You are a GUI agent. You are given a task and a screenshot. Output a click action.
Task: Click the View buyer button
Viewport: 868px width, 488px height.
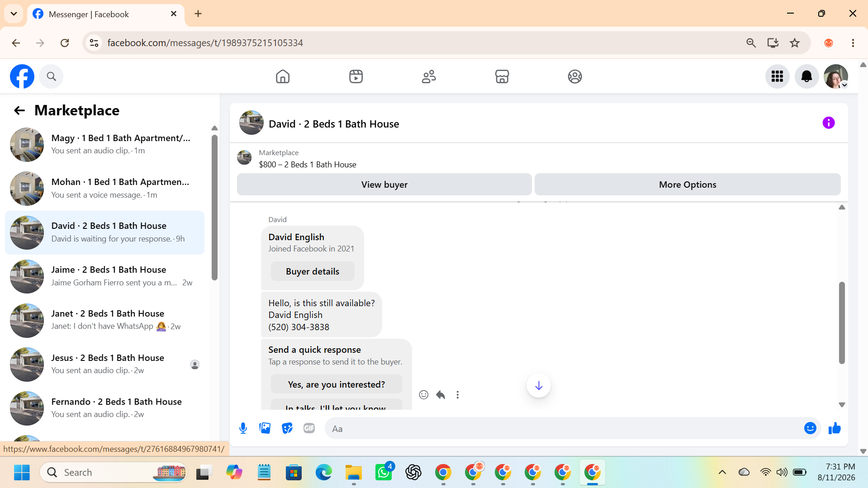point(384,185)
